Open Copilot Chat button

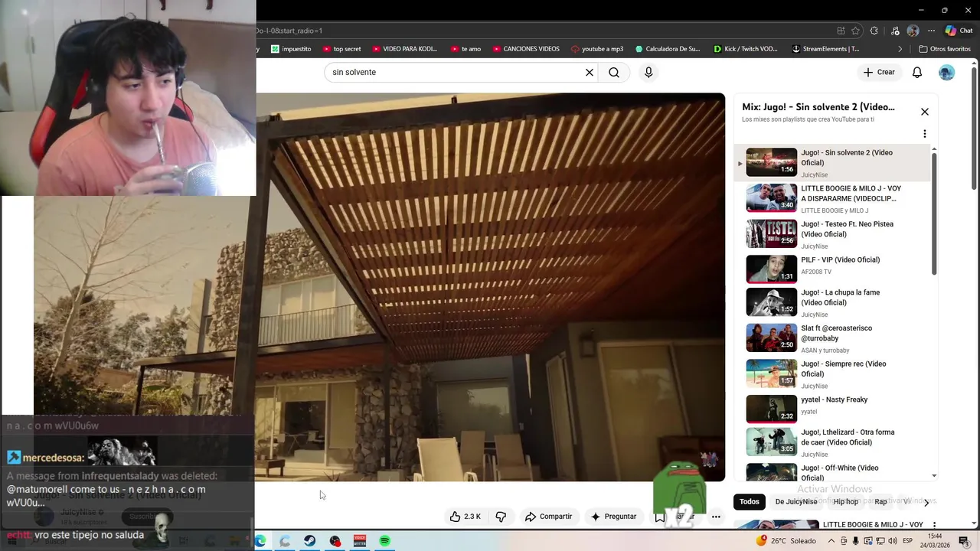point(959,31)
